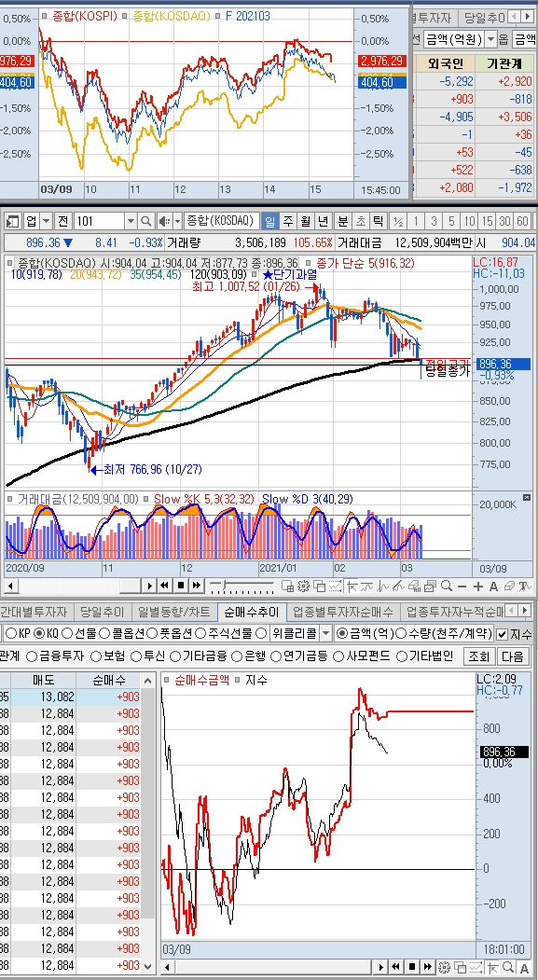Click the 다음 next button
This screenshot has width=538, height=980.
pos(512,656)
